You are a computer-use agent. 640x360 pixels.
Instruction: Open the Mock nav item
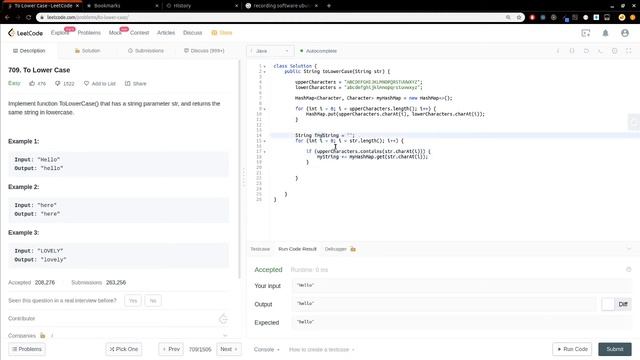[115, 33]
